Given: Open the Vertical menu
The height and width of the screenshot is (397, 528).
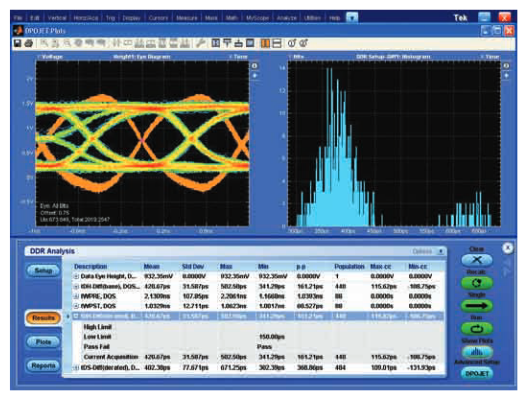Looking at the screenshot, I should coord(57,18).
